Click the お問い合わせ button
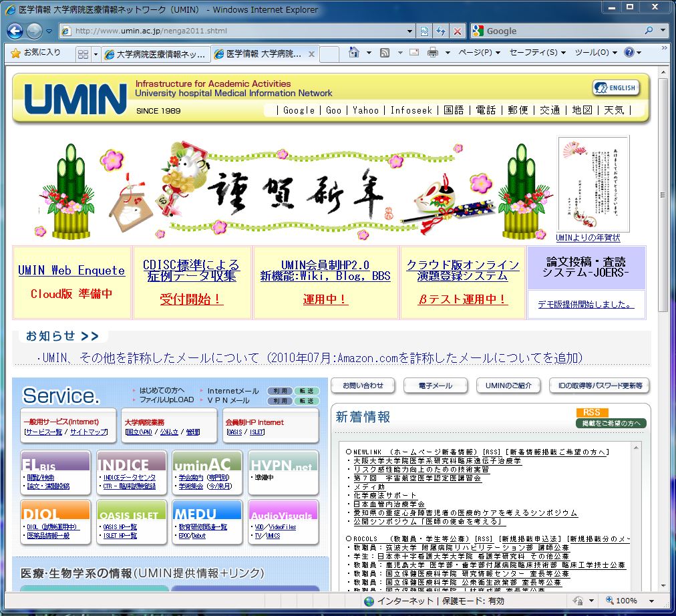Viewport: 676px width, 616px height. point(363,386)
